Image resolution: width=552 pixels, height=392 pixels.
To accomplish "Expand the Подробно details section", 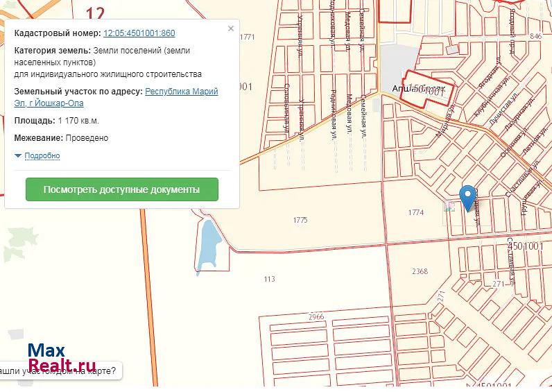I will [42, 156].
